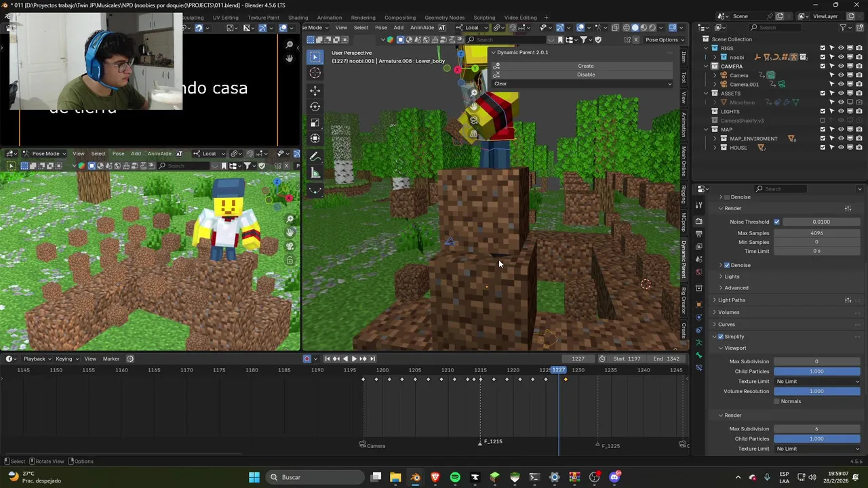Screen dimensions: 868x488
Task: Click the timeline Play button
Action: [354, 359]
